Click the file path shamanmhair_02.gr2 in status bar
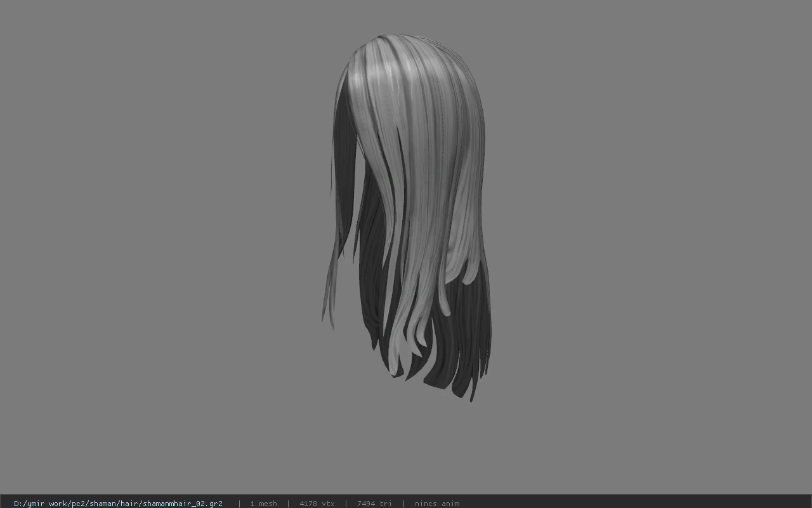Screen dimensions: 812x508 tap(118, 504)
